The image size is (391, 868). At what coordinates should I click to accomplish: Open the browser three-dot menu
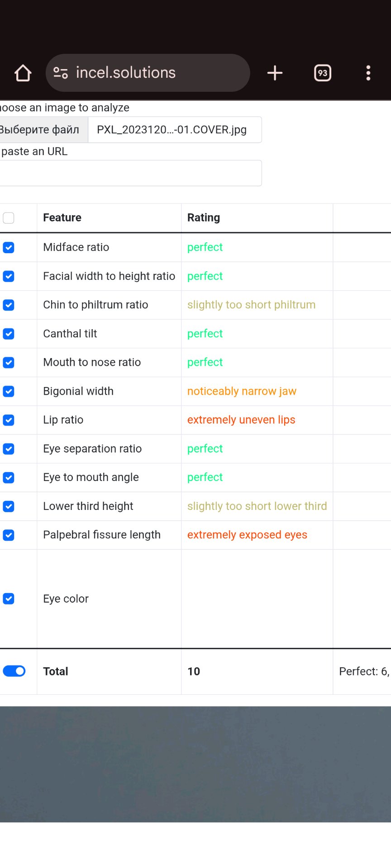(368, 73)
